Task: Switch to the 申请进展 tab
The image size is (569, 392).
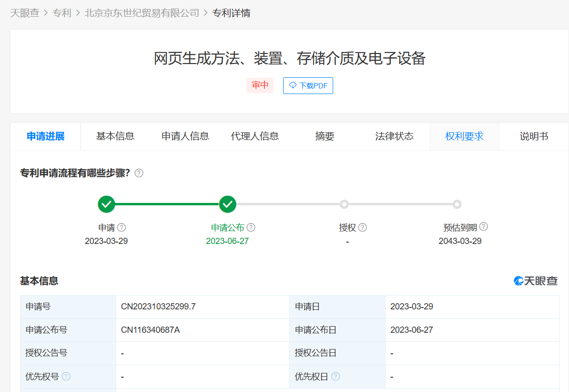Action: pos(46,137)
